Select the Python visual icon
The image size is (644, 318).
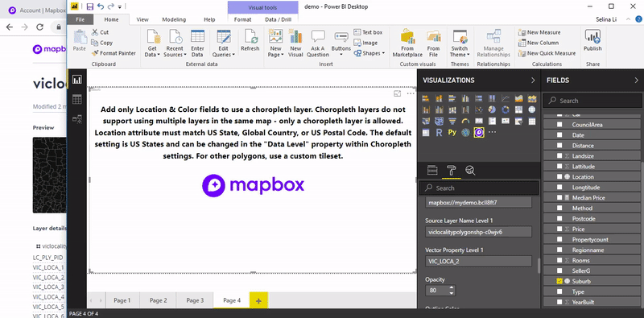452,132
